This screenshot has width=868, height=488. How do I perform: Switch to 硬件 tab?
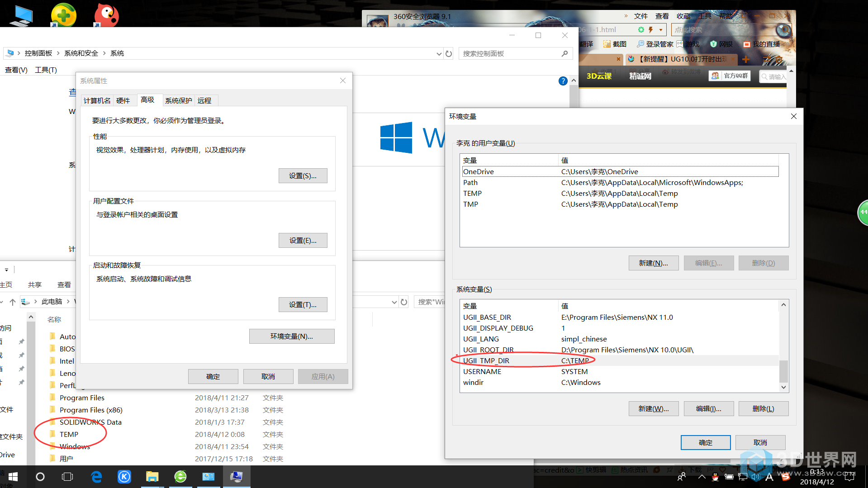(123, 100)
